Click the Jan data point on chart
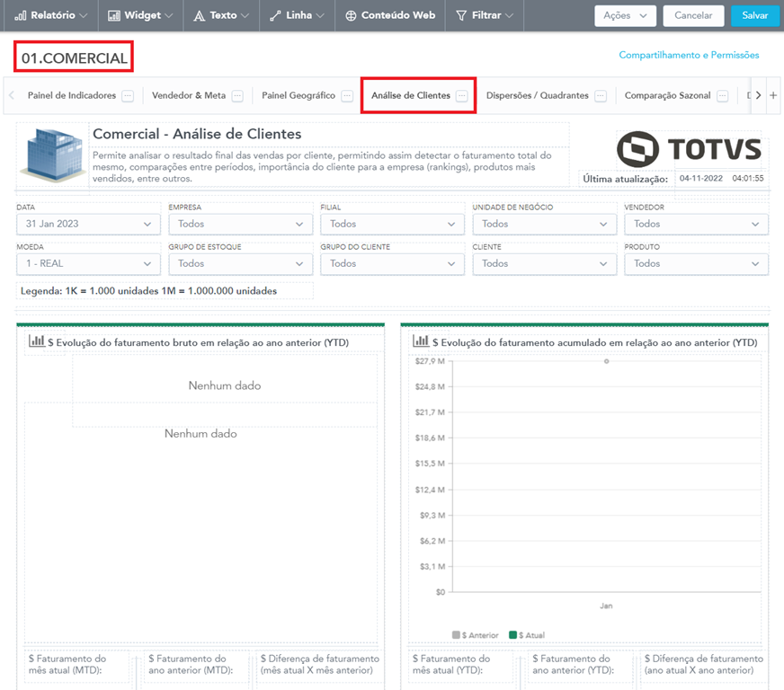 pos(607,361)
